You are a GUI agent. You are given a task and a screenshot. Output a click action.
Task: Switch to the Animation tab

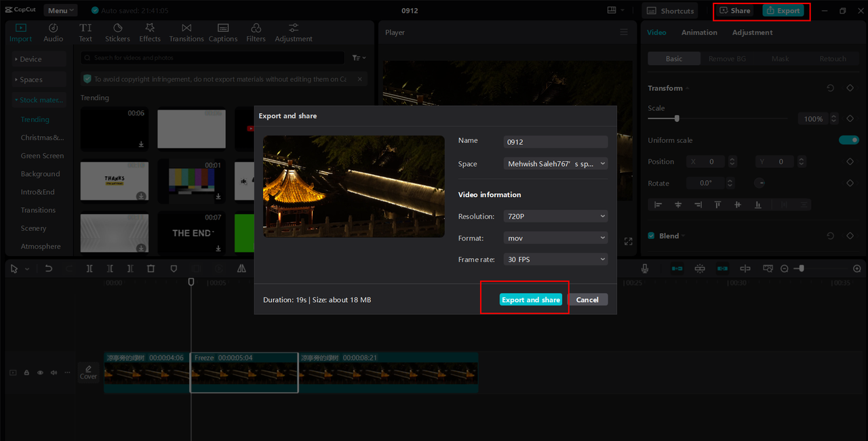(699, 33)
